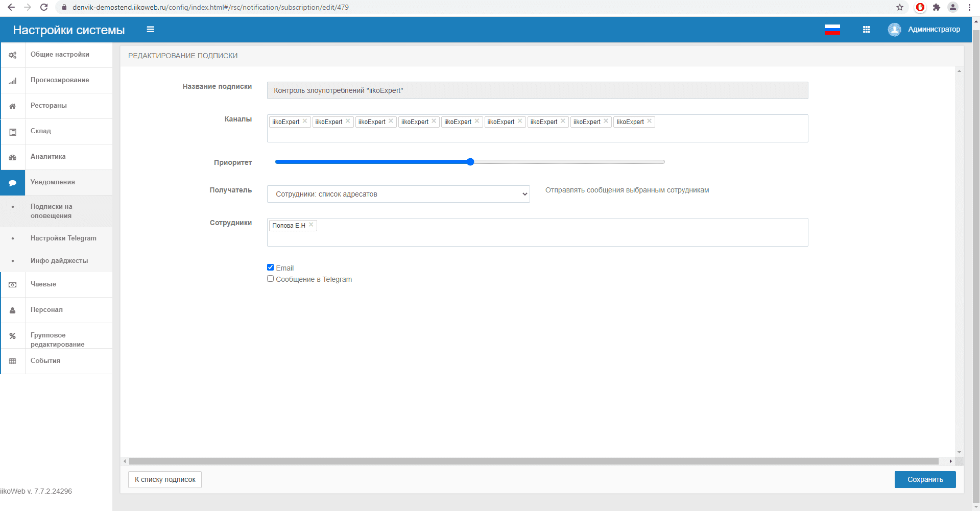Click Настройки системы title link

coord(69,30)
